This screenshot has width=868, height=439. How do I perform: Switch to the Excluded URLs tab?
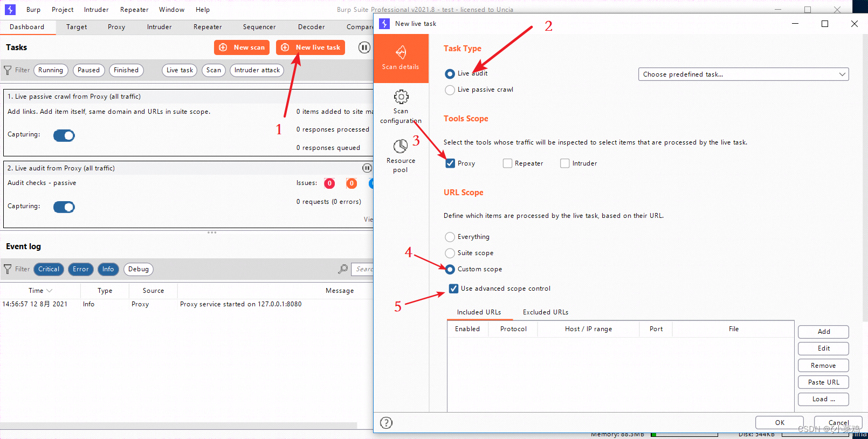click(x=546, y=312)
